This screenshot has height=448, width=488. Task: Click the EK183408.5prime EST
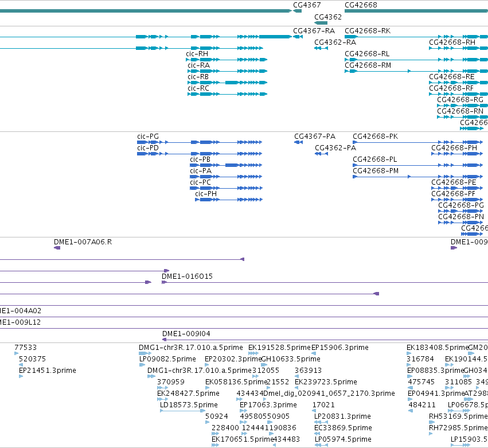click(438, 348)
